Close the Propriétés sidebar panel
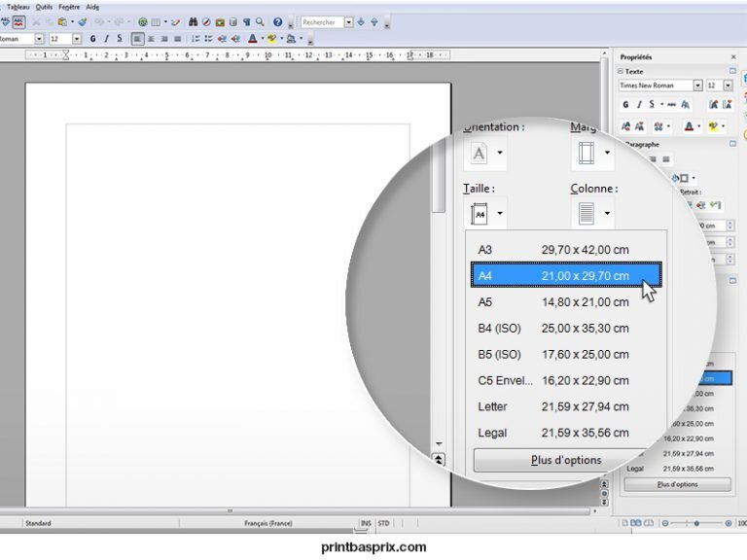This screenshot has height=560, width=747. coord(733,57)
